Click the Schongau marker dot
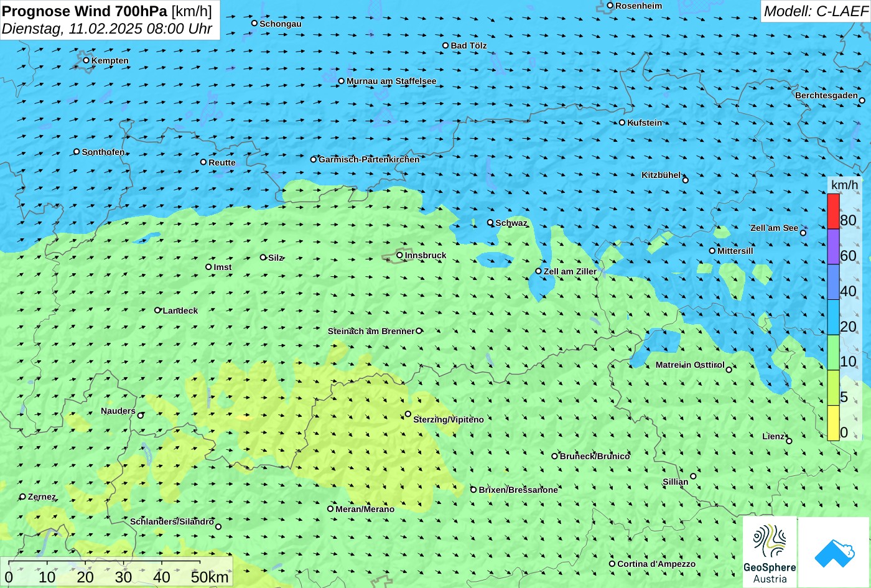Image resolution: width=871 pixels, height=588 pixels. tap(254, 23)
